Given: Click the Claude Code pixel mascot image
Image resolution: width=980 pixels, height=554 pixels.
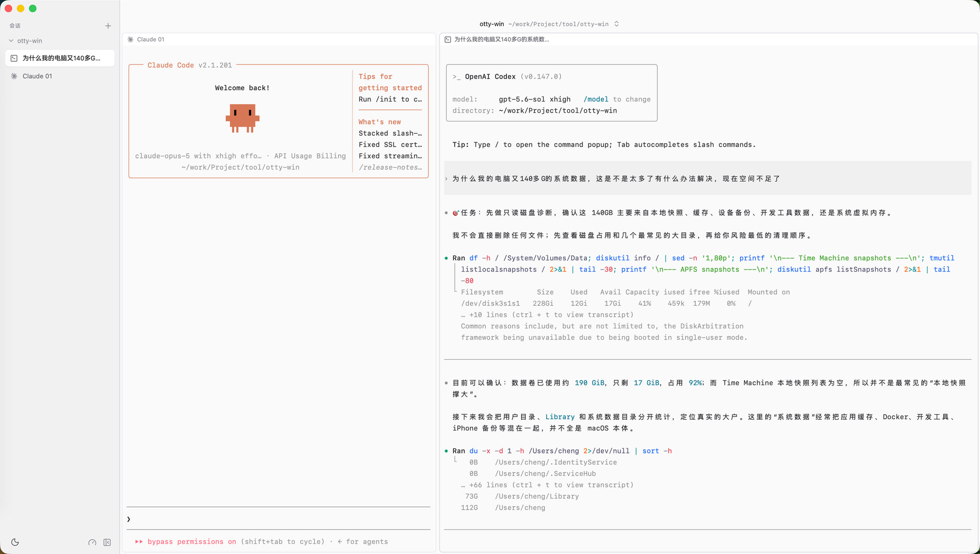Looking at the screenshot, I should pyautogui.click(x=242, y=118).
